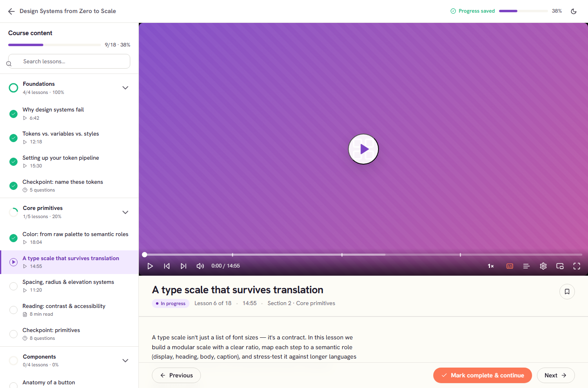Click the Components empty progress ring
This screenshot has height=388, width=588.
[13, 361]
